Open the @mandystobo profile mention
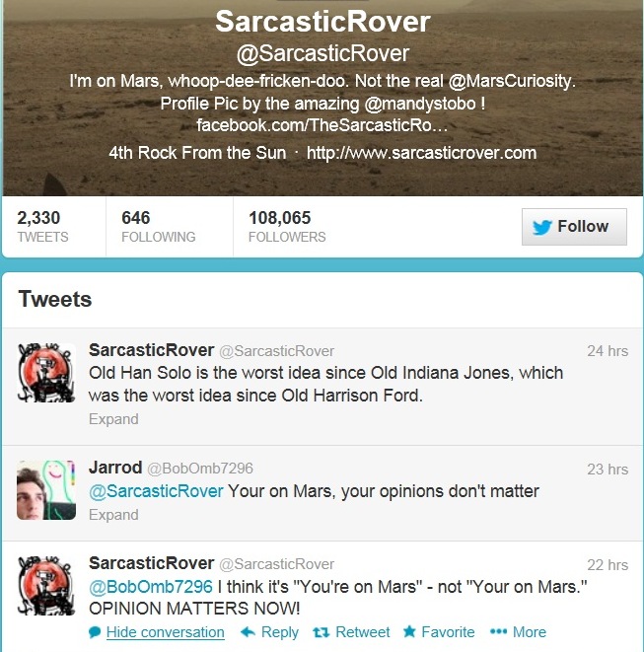Screen dimensions: 644x652 click(420, 104)
